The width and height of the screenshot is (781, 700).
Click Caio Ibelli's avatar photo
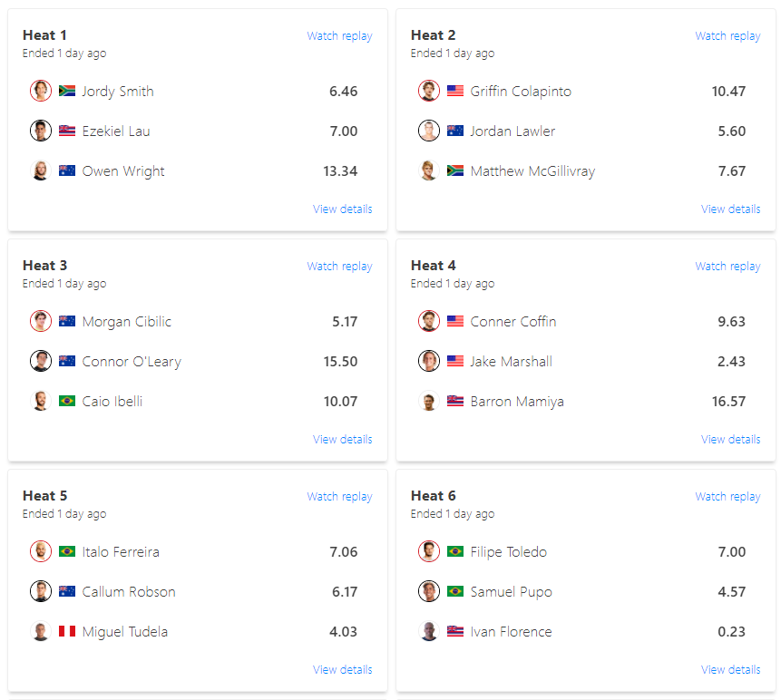click(x=41, y=401)
